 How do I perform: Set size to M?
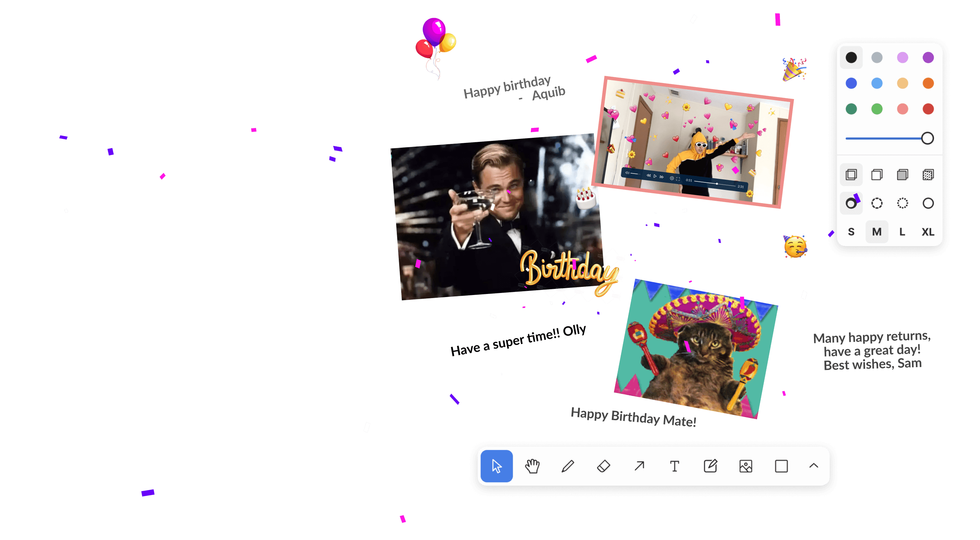click(x=877, y=232)
